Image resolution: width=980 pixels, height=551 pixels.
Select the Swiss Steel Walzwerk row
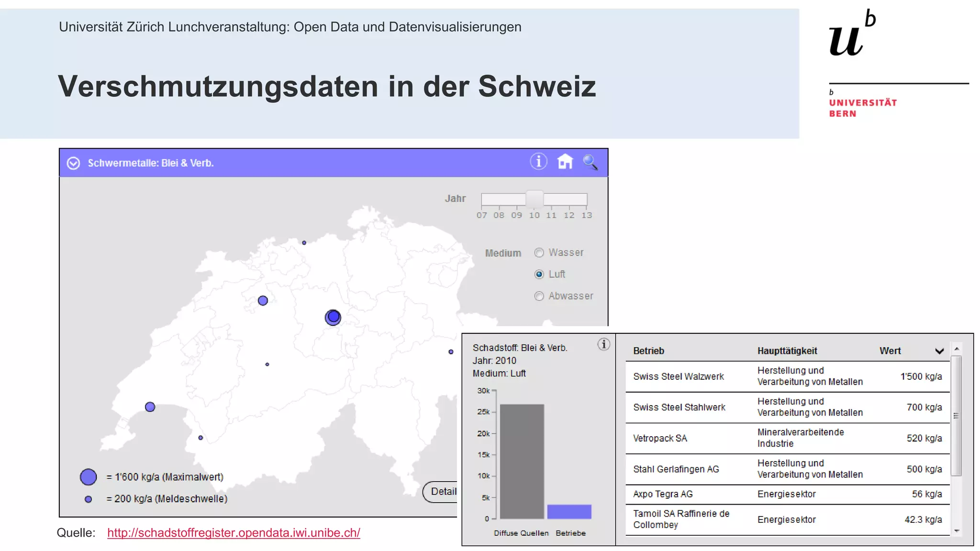coord(788,376)
